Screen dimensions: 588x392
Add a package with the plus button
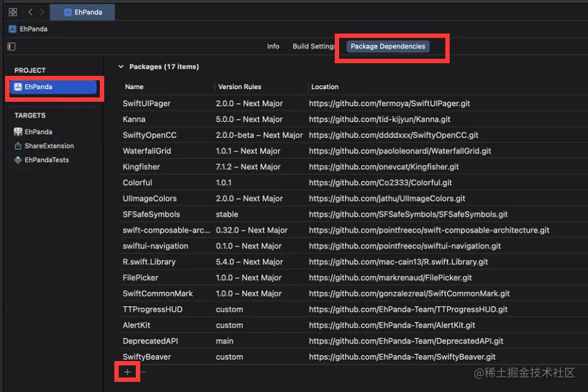pyautogui.click(x=128, y=372)
